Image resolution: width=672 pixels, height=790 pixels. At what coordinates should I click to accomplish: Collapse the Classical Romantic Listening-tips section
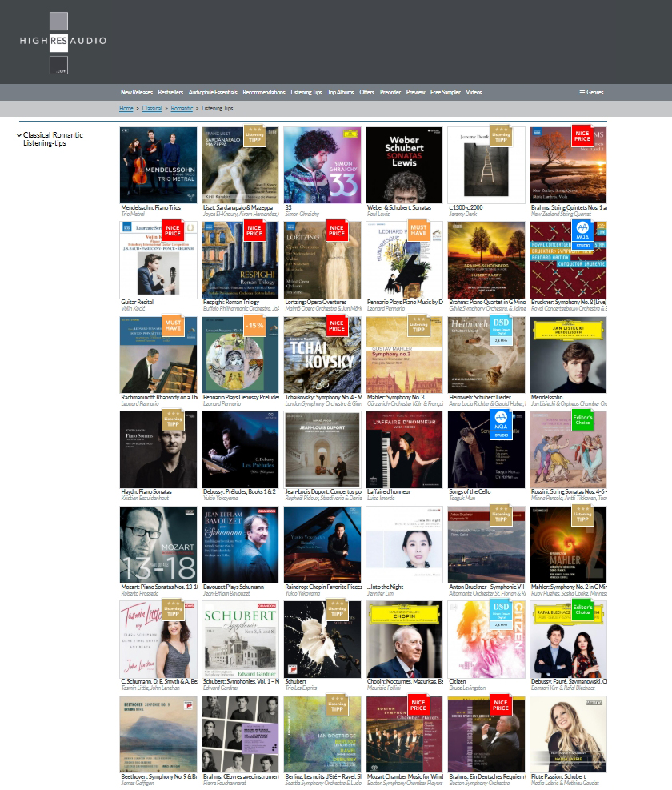[19, 135]
